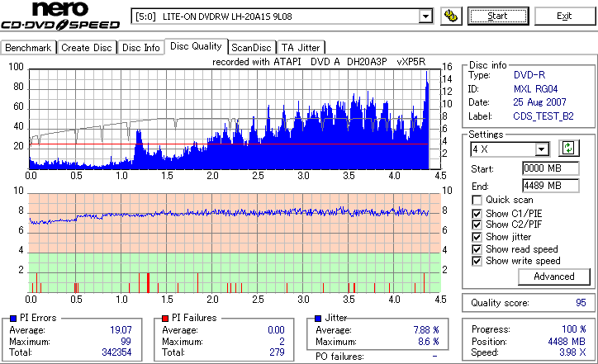Uncheck Show C2/PIF
Screen dimensions: 598x364
click(x=477, y=225)
